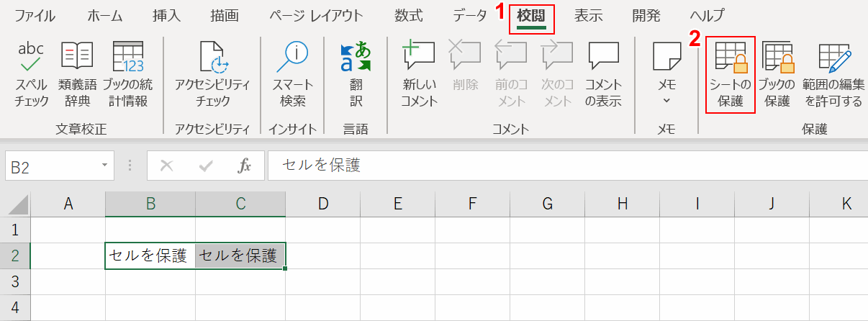
Task: Click the formula bar text field
Action: click(561, 166)
